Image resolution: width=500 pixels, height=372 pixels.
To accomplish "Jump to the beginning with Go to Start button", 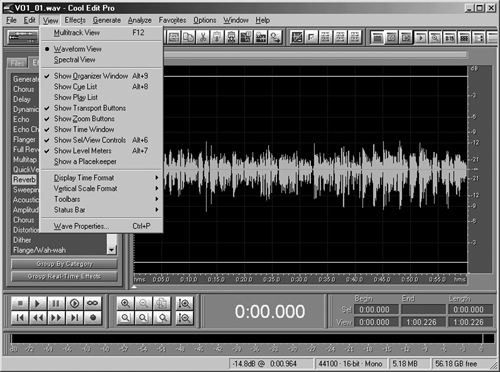I will [x=20, y=318].
